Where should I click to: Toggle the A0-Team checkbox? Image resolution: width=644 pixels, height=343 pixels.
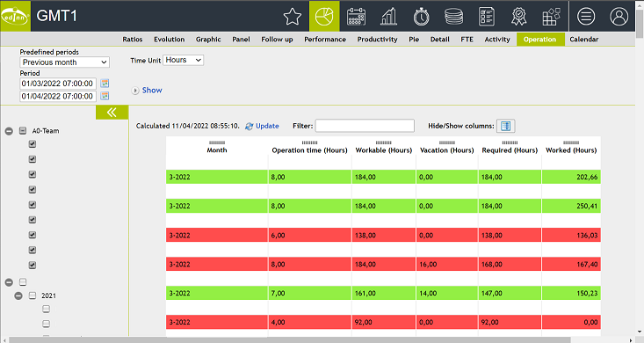pyautogui.click(x=23, y=131)
